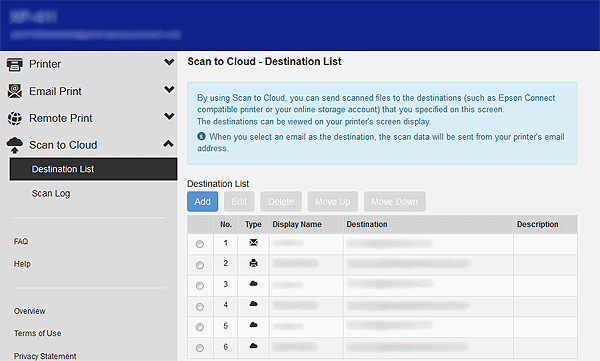The width and height of the screenshot is (600, 361).
Task: Click the No. column header
Action: 226,224
